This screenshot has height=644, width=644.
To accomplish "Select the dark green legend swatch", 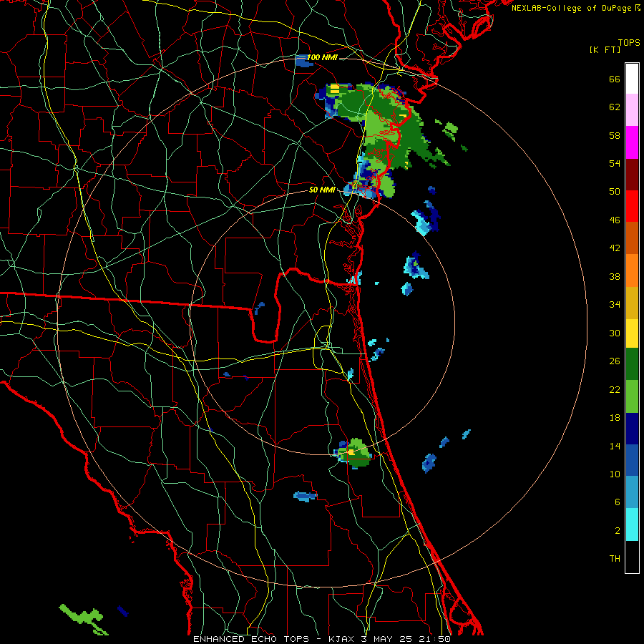I will (x=632, y=364).
